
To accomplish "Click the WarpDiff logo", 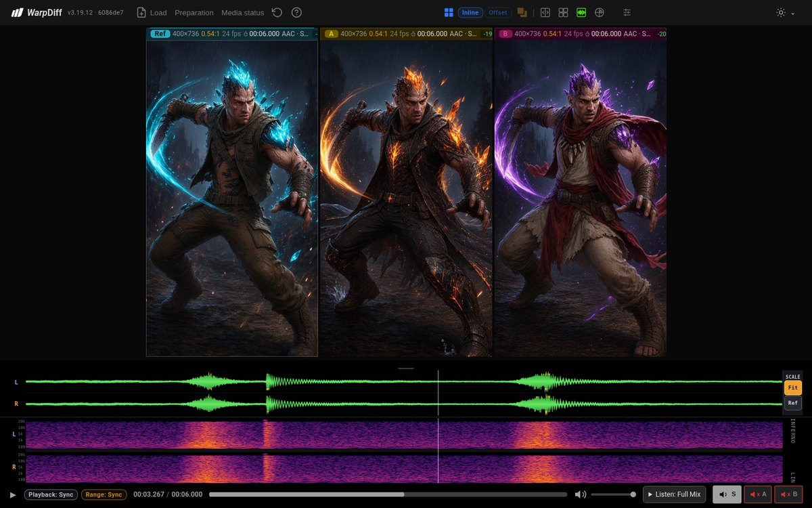I will (37, 12).
